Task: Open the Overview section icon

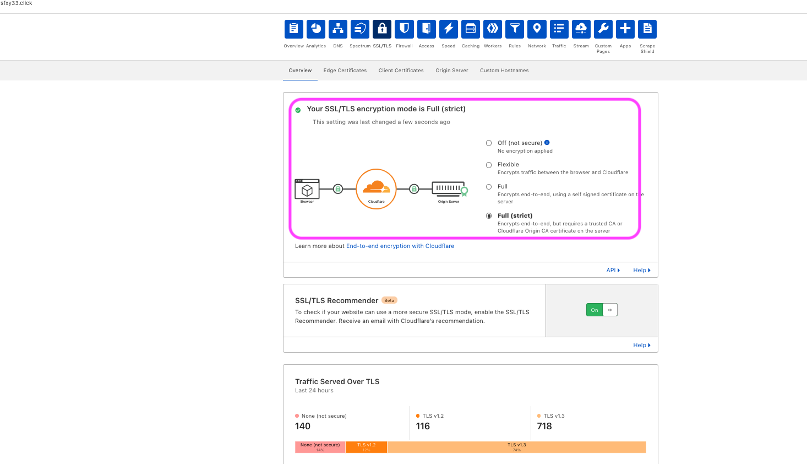Action: click(x=294, y=29)
